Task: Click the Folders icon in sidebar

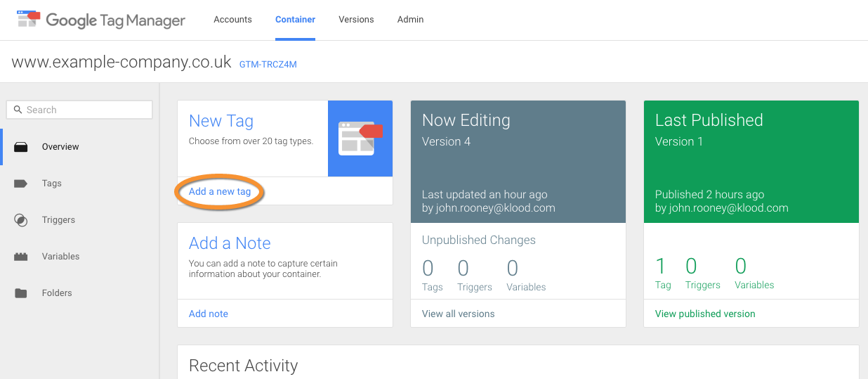Action: click(x=21, y=293)
